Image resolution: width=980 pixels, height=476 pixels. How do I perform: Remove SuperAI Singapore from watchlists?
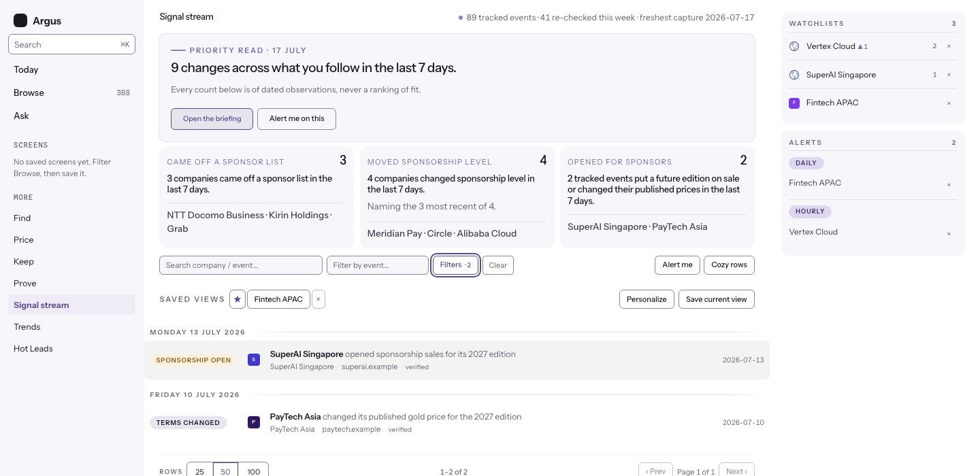pyautogui.click(x=949, y=75)
